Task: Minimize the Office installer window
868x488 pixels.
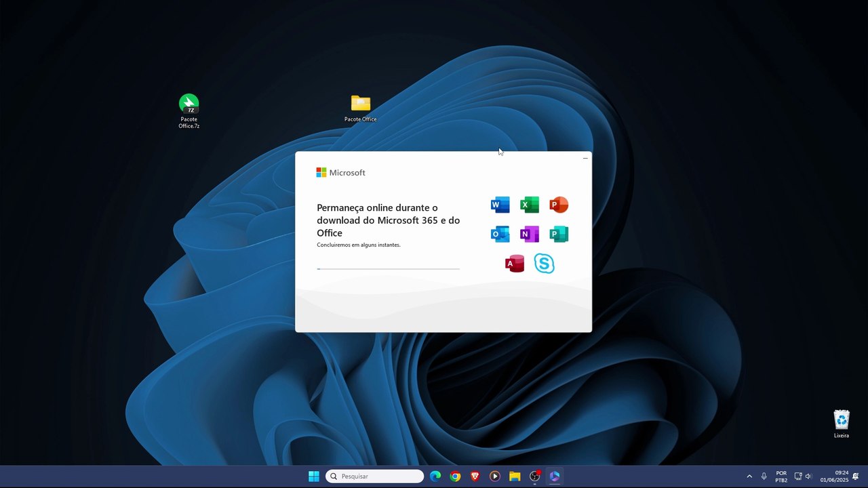Action: [585, 159]
